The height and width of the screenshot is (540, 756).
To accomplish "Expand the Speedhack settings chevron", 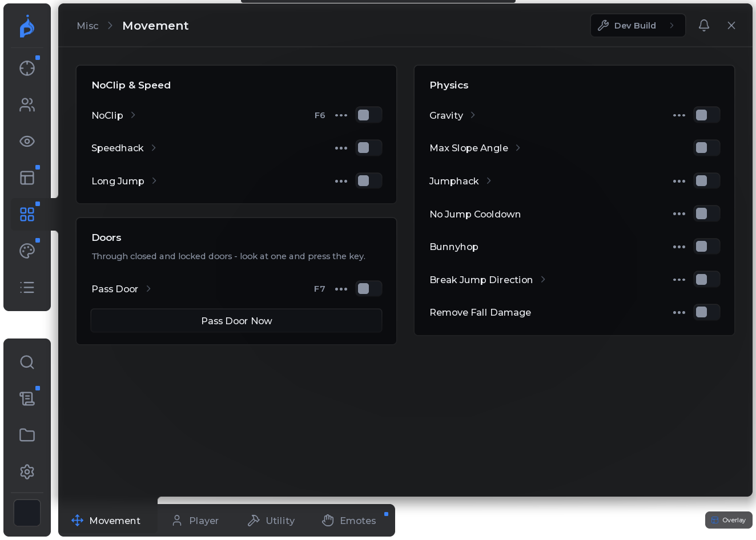I will tap(154, 147).
